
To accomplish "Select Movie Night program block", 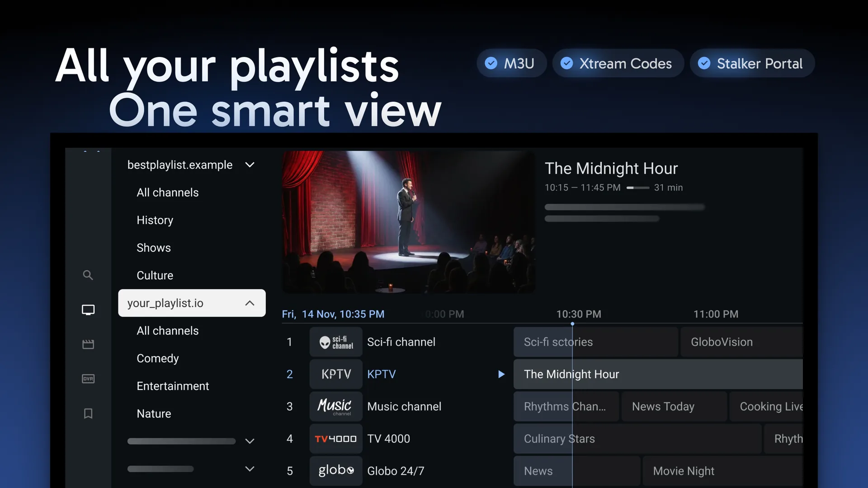I will pyautogui.click(x=722, y=471).
